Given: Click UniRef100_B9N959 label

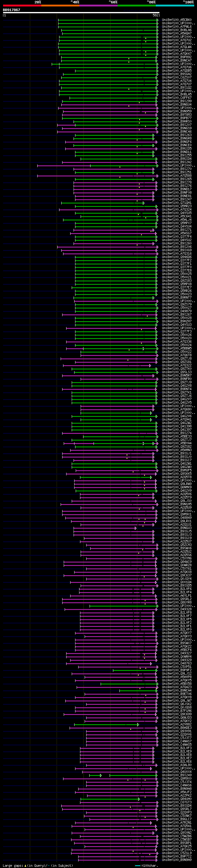Looking at the screenshot, I should tap(176, 111).
